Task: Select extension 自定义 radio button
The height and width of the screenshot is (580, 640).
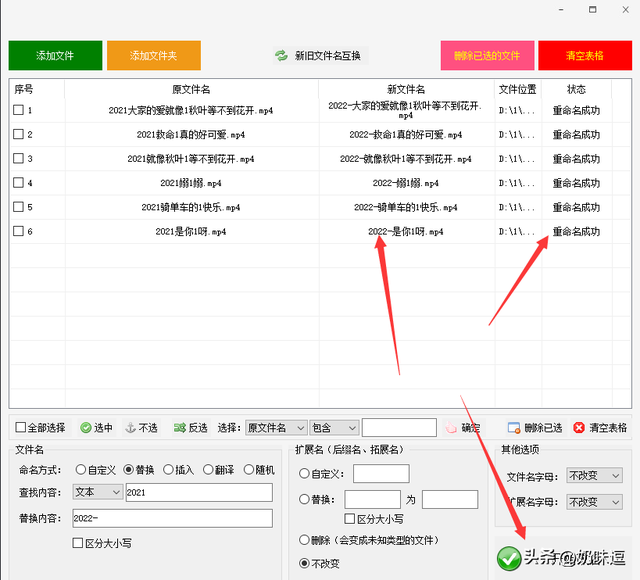Action: pyautogui.click(x=304, y=473)
